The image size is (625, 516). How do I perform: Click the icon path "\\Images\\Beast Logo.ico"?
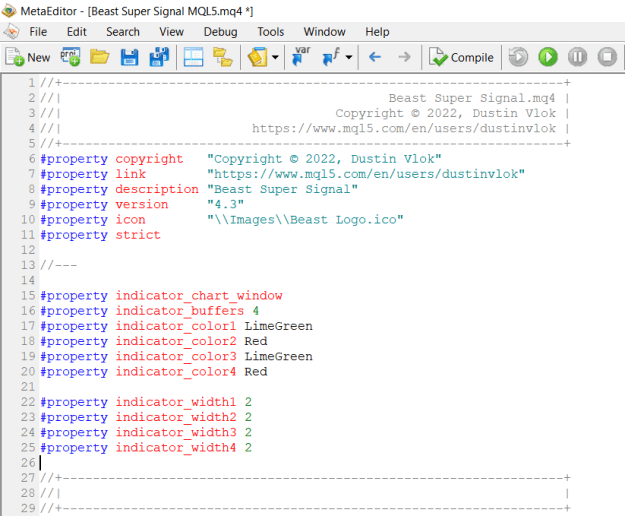coord(305,220)
